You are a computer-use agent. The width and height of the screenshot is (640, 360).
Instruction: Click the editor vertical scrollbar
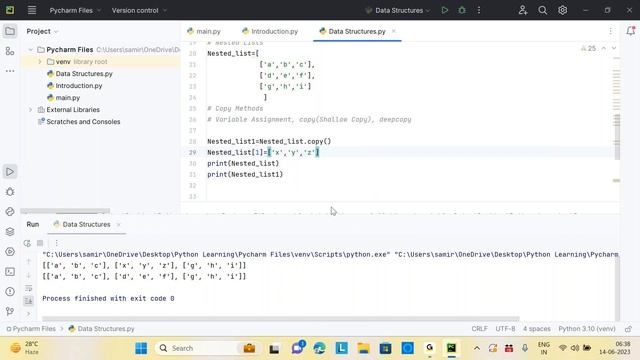[617, 137]
